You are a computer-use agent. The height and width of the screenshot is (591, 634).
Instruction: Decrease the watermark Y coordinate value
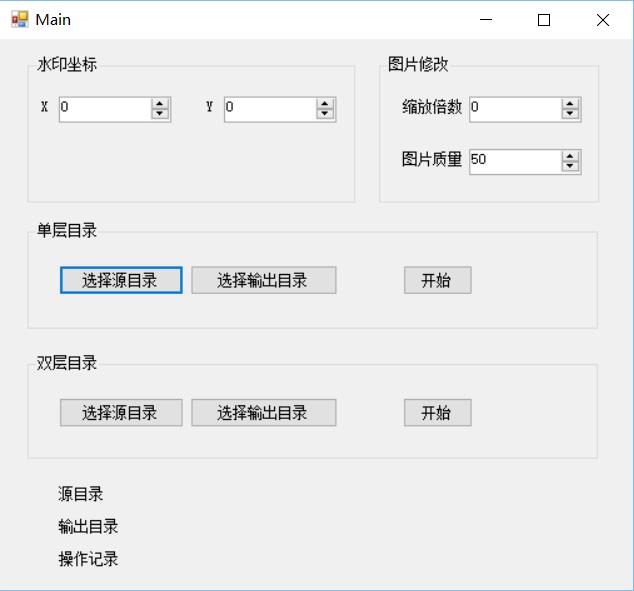(x=325, y=114)
